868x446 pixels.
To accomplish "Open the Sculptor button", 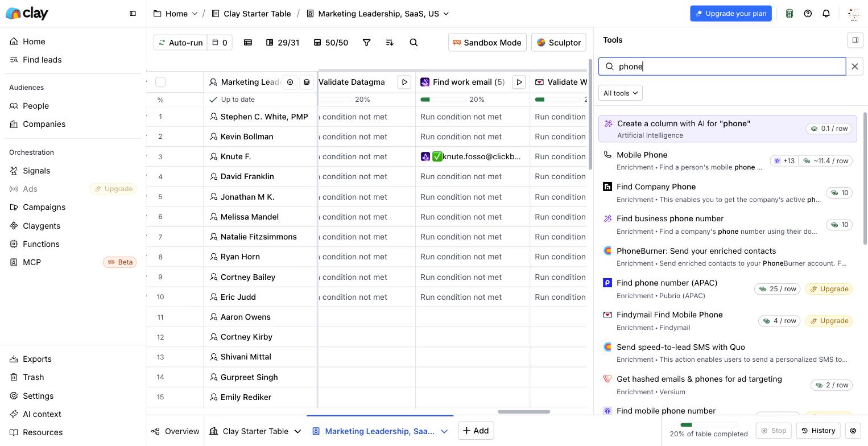I will coord(559,42).
